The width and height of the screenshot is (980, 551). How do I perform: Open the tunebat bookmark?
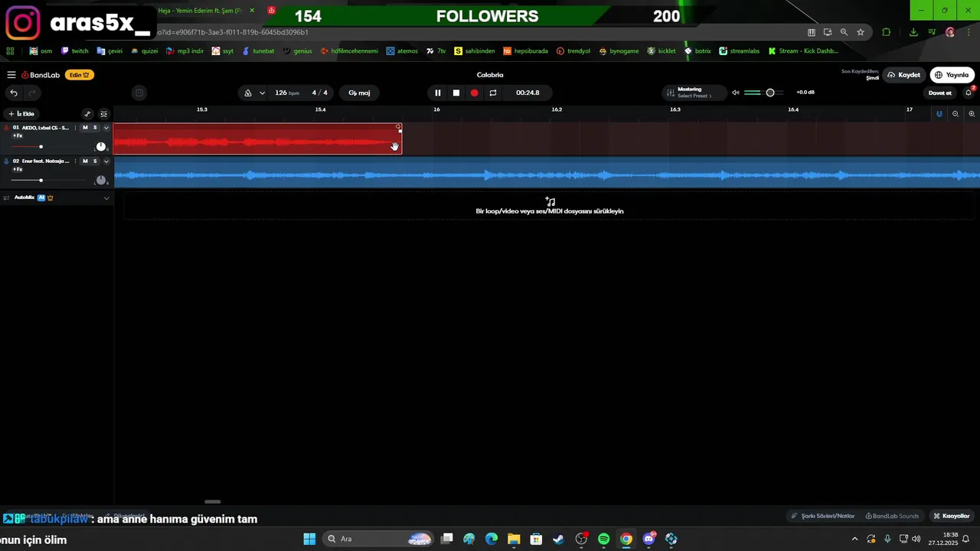click(258, 51)
